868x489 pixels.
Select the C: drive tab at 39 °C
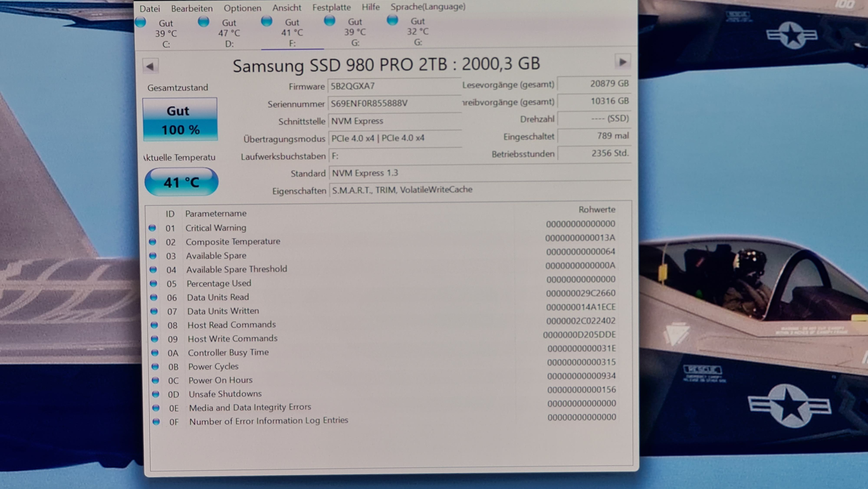(x=166, y=34)
